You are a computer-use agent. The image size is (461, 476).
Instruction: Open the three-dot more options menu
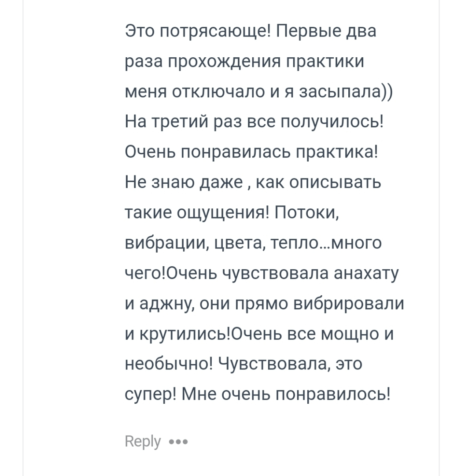coord(178,442)
